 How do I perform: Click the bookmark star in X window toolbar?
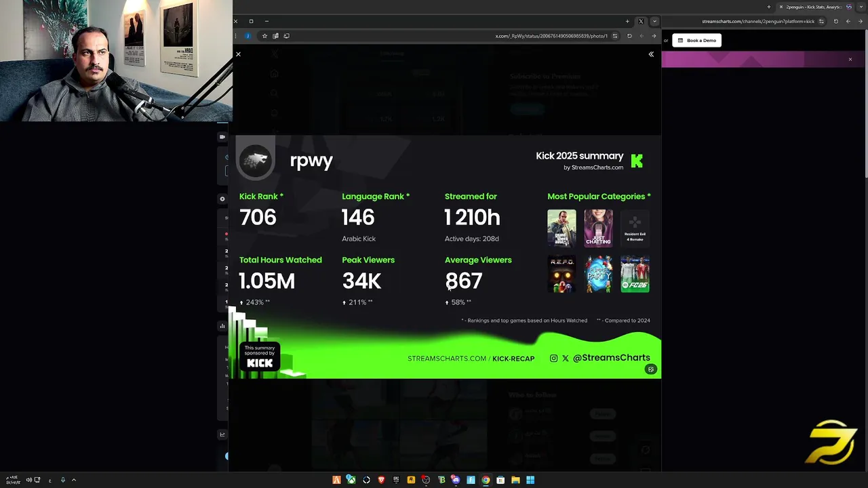264,36
